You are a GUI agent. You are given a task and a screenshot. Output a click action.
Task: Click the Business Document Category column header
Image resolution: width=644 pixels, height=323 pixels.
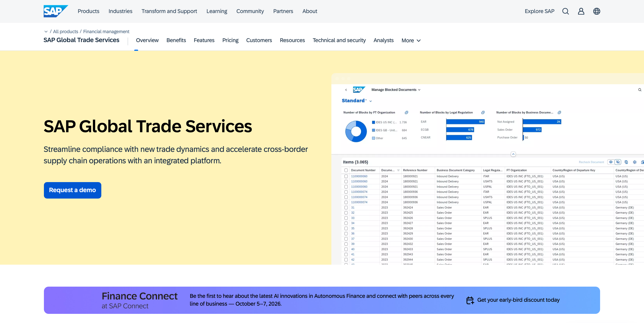456,170
